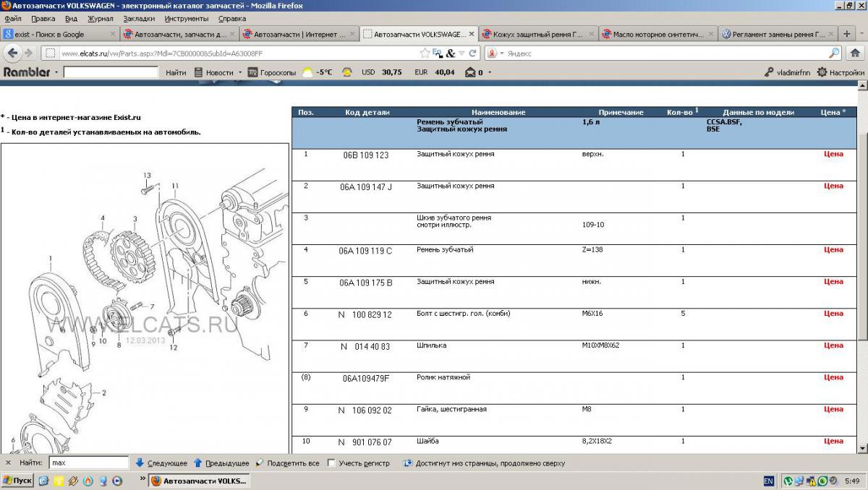Click Цена link for part 06A 109 147 J
This screenshot has width=868, height=490.
pos(833,186)
